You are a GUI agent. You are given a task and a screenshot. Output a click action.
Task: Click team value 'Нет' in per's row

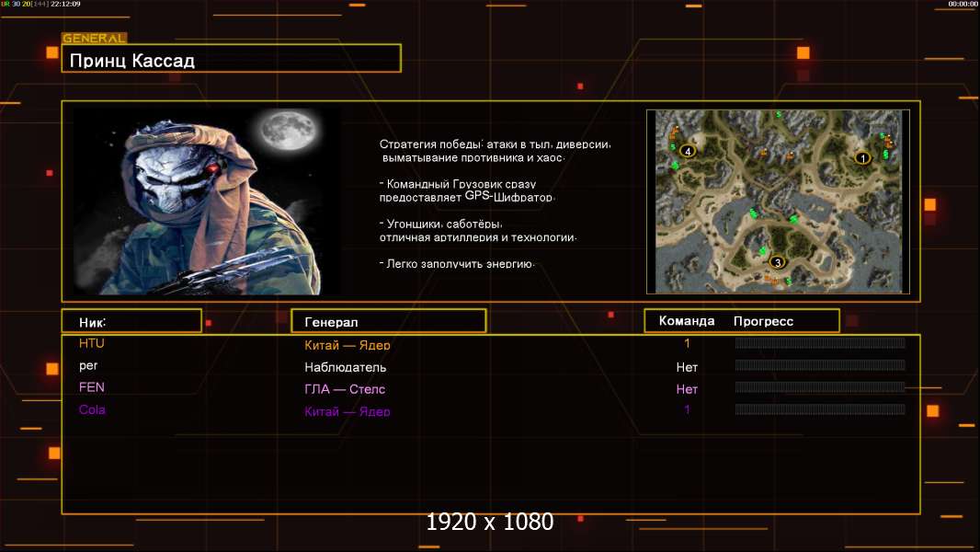click(687, 367)
